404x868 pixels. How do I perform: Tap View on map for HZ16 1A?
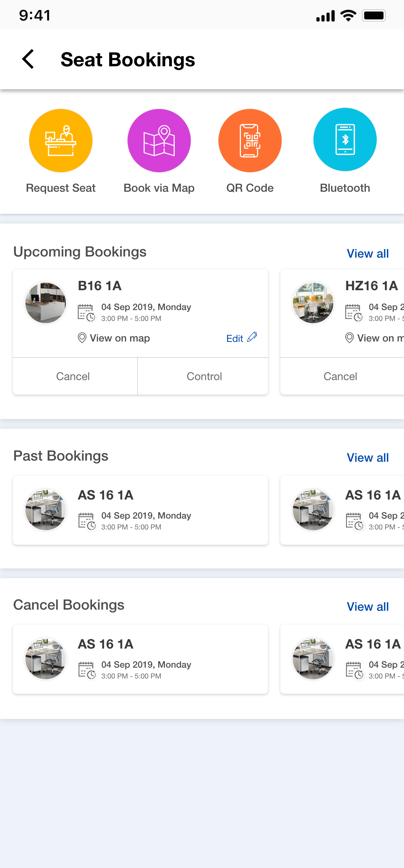pos(379,338)
